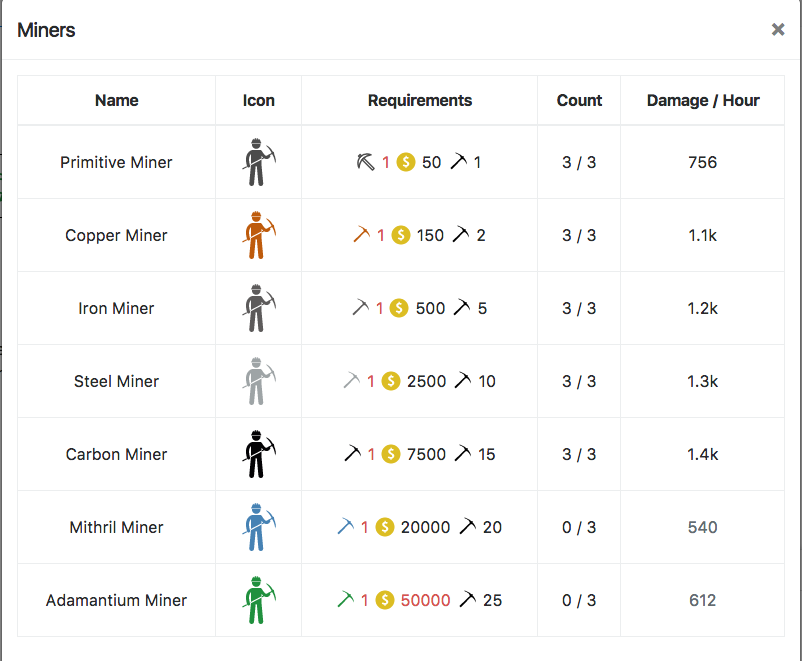
Task: Click the Adamantium Miner name
Action: point(116,600)
